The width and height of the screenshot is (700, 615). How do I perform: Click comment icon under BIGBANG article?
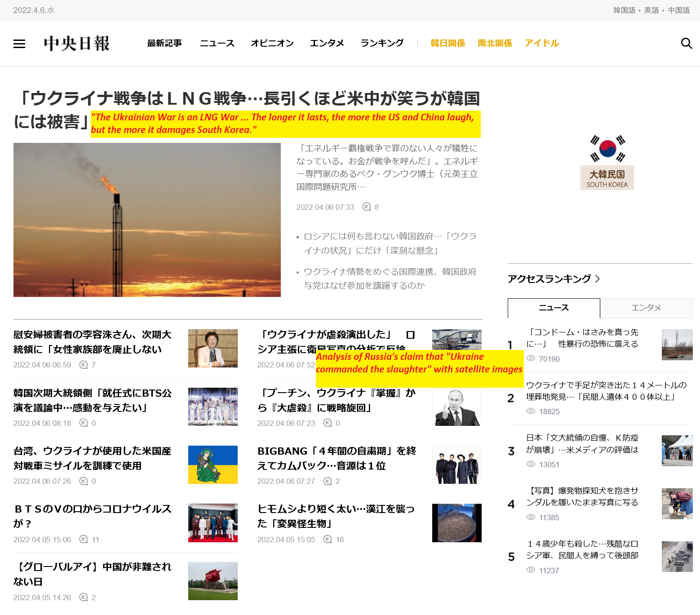tap(328, 481)
